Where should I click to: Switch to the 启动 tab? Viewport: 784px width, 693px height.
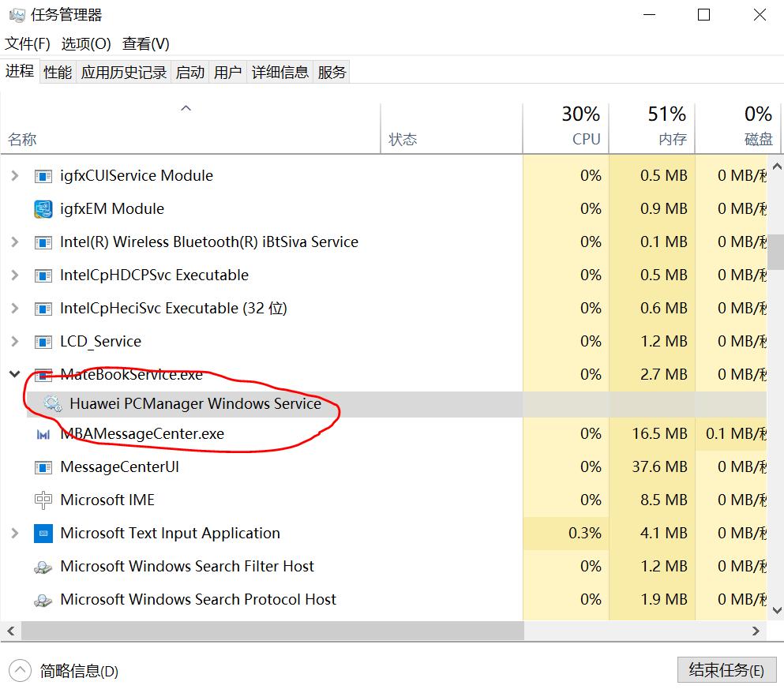190,73
